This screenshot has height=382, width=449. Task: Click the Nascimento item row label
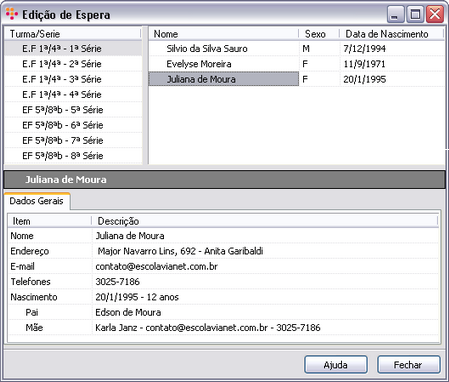tap(34, 297)
